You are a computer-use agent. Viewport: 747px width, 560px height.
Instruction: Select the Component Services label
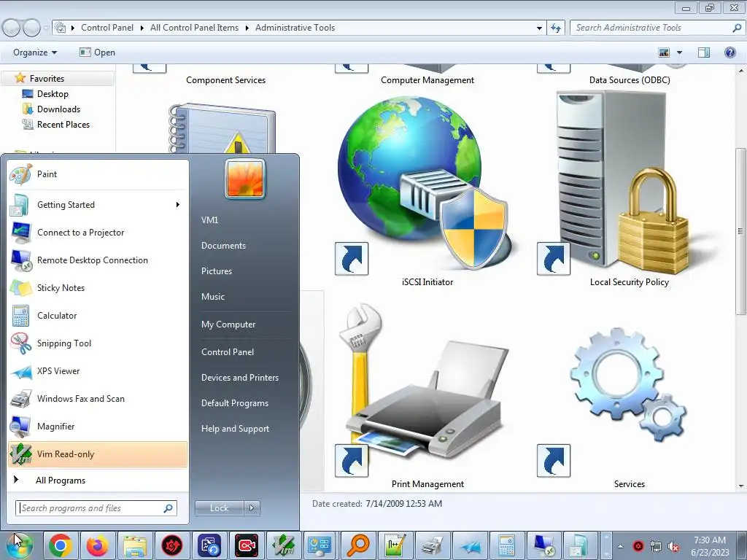226,80
